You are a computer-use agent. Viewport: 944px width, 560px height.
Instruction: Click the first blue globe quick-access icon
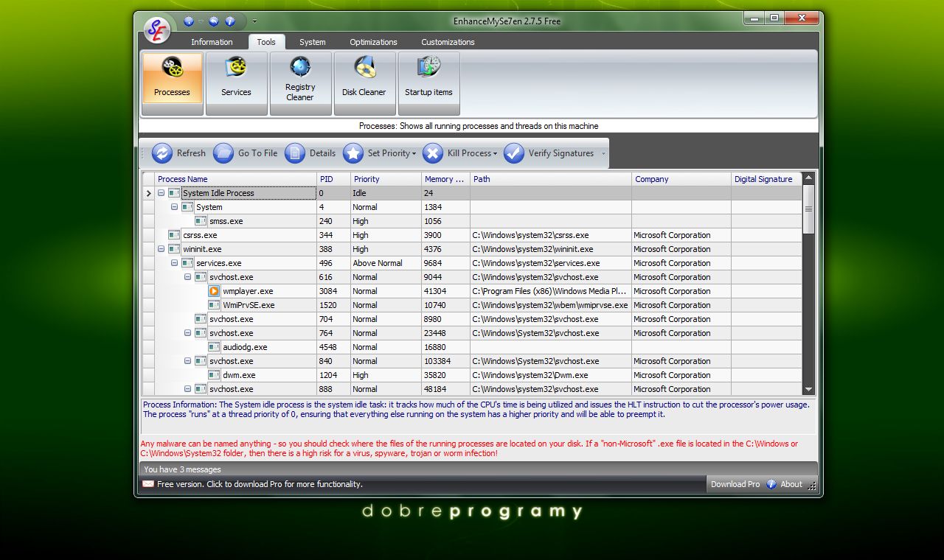point(189,21)
